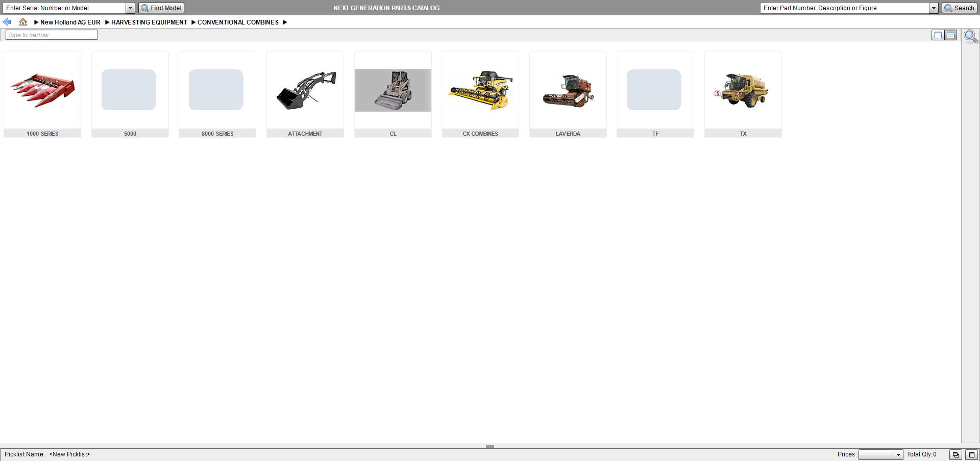
Task: Expand arrow before CONVENTIONAL COMBINES breadcrumb
Action: tap(193, 22)
